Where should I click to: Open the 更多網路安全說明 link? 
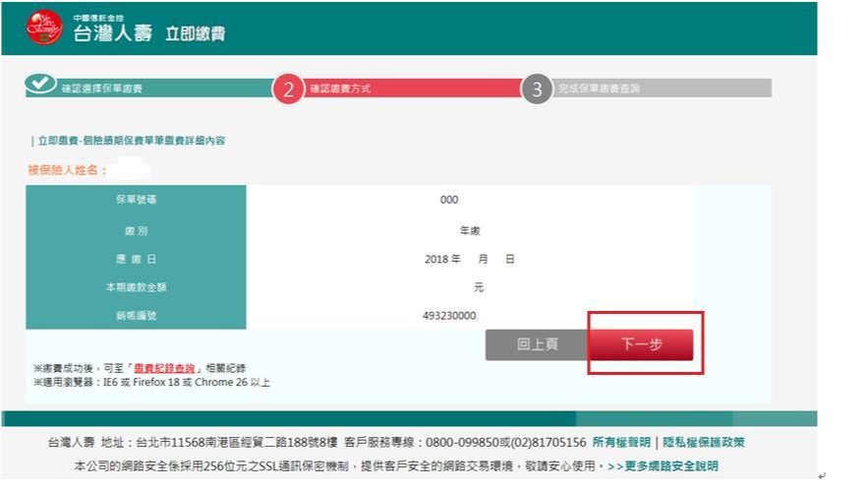[668, 465]
